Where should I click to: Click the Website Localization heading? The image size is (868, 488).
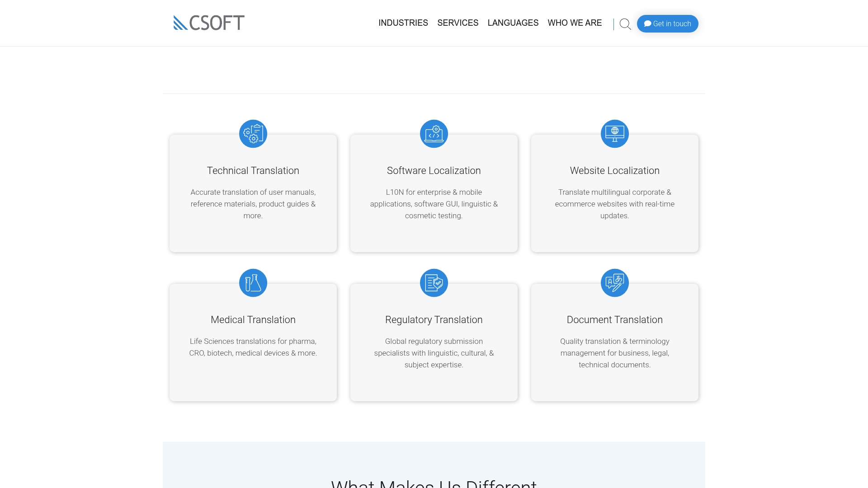(614, 171)
